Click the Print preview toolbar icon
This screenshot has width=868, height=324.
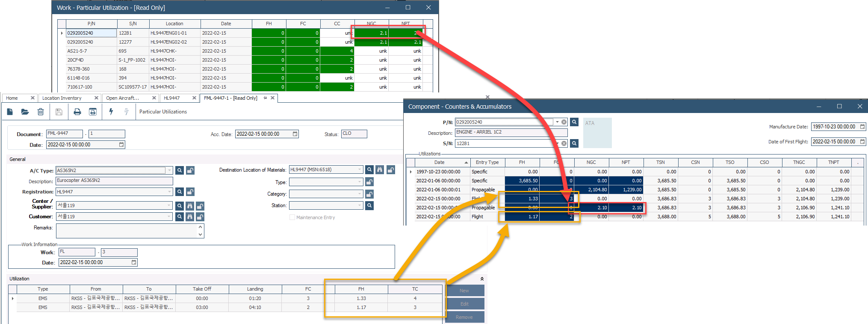click(x=92, y=112)
